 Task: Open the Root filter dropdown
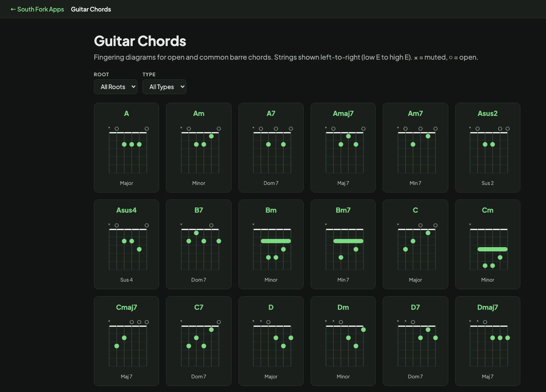[116, 86]
